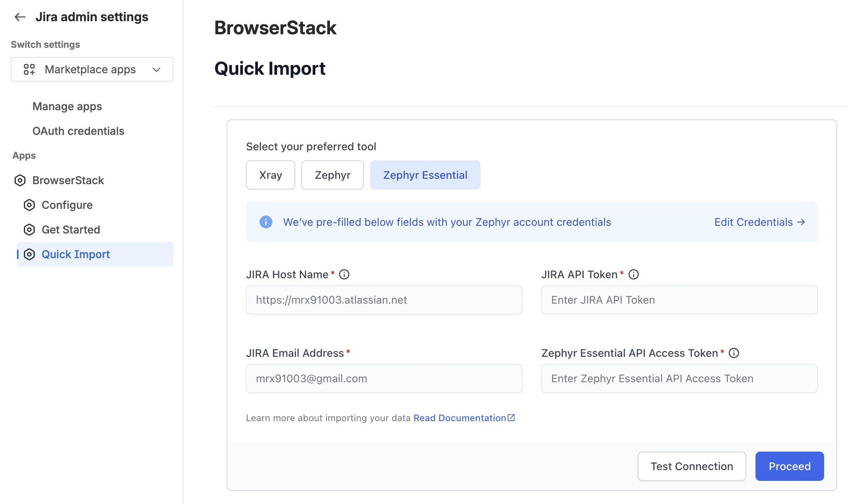Viewport: 848px width, 504px height.
Task: Go back using the left arrow icon
Action: pos(20,17)
